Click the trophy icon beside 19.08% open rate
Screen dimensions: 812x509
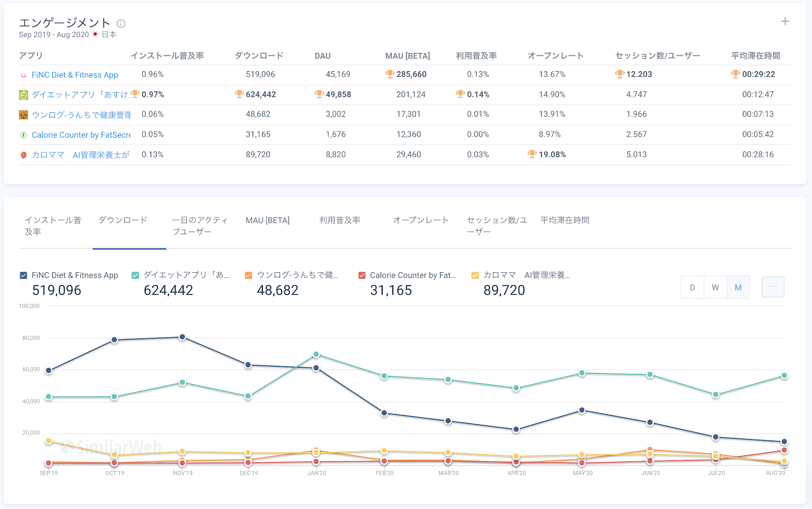point(532,154)
